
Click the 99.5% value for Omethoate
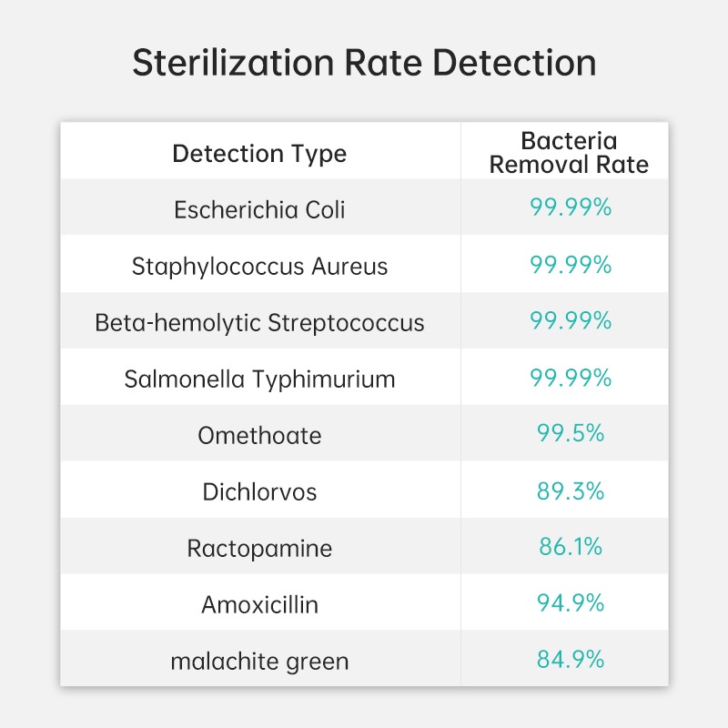pos(570,433)
